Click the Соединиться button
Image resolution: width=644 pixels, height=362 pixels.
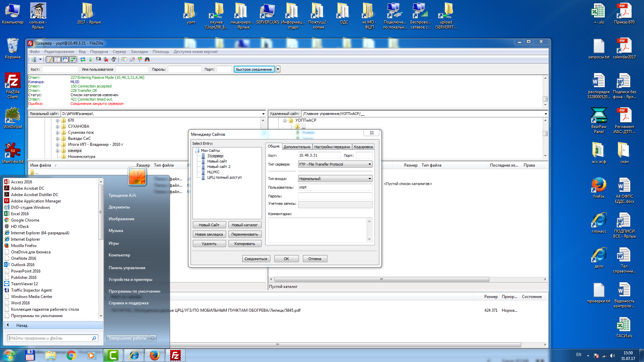(x=256, y=259)
